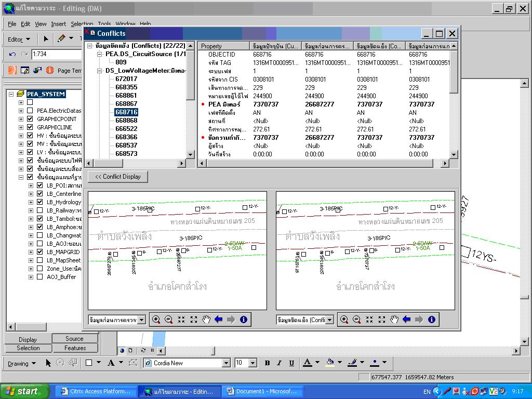Screen dimensions: 532x399
Task: Select the black edit arrow tool
Action: click(45, 39)
